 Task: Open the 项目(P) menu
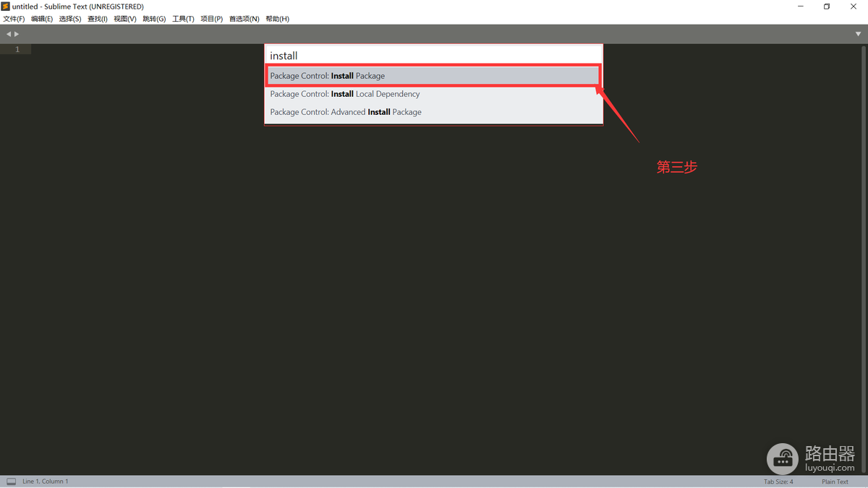[x=211, y=19]
